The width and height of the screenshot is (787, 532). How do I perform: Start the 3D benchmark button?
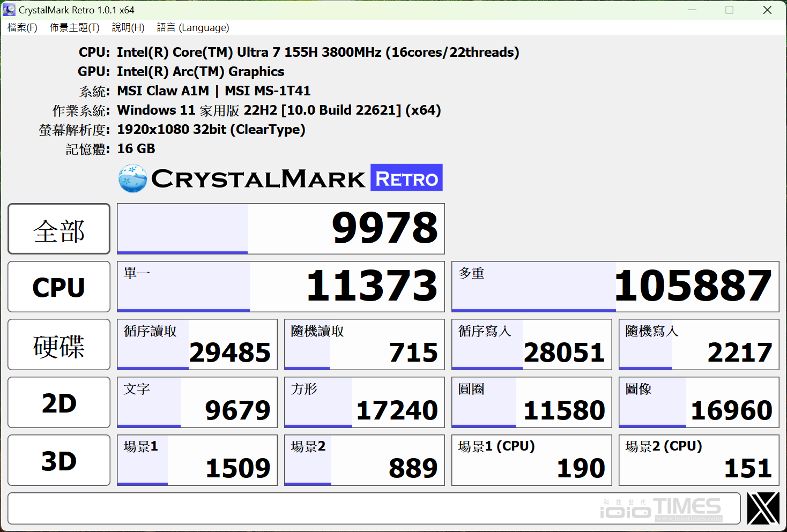(59, 460)
